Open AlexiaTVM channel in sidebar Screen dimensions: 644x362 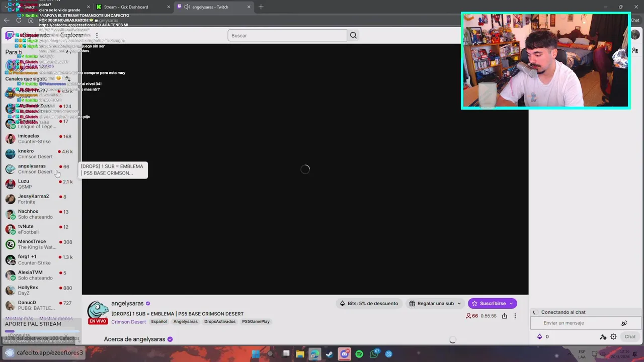[40, 275]
